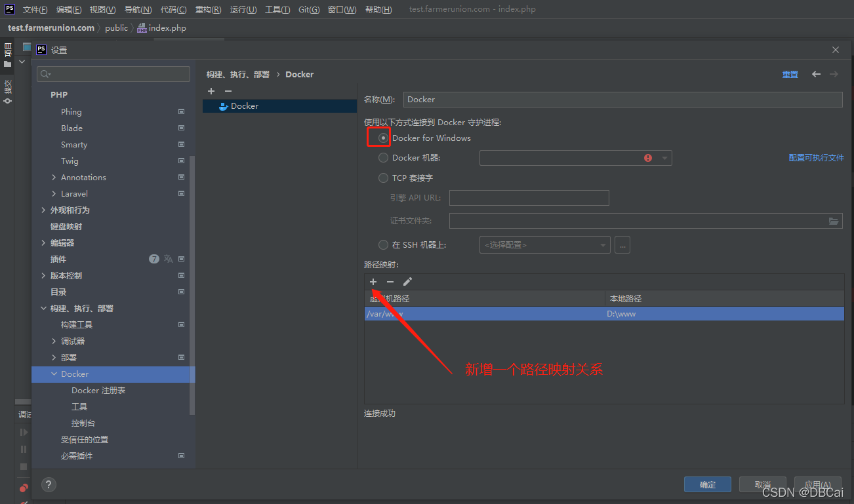The width and height of the screenshot is (854, 504).
Task: Click the 配置可执行文件 link
Action: [817, 158]
